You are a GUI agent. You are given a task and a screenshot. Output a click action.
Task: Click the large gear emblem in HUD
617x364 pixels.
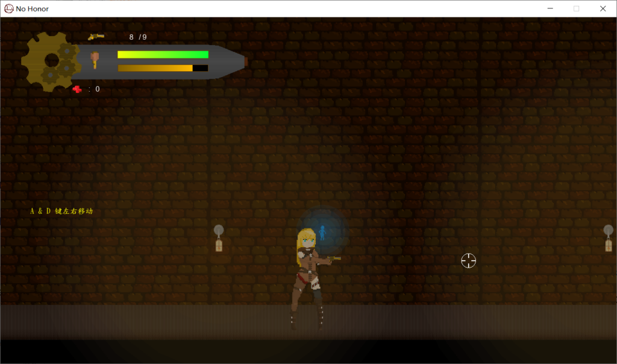pos(51,61)
